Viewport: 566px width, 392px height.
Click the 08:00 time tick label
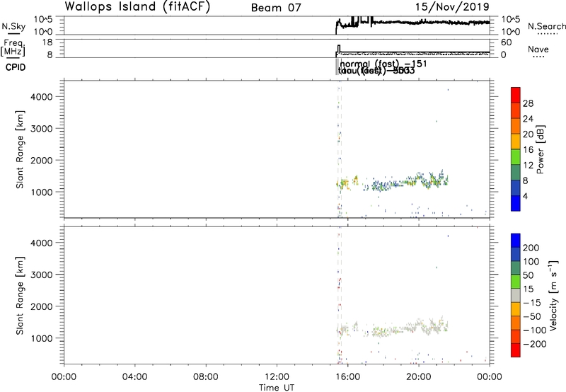pos(206,377)
